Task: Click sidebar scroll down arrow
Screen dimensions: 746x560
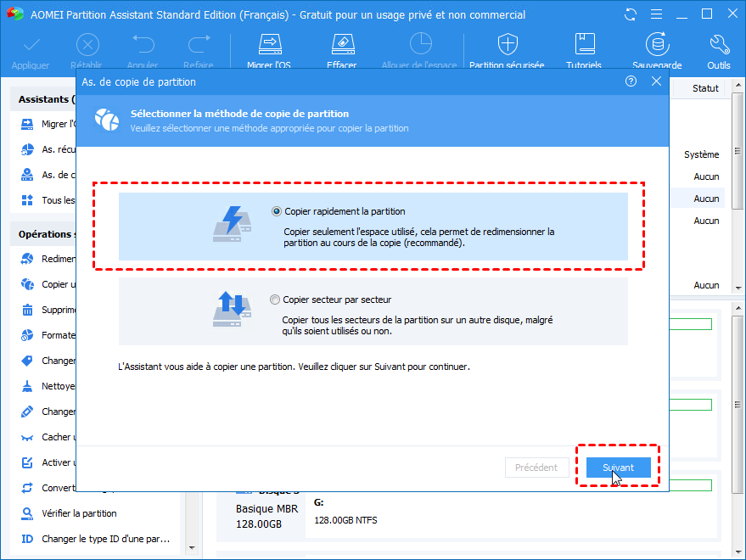Action: tap(192, 547)
